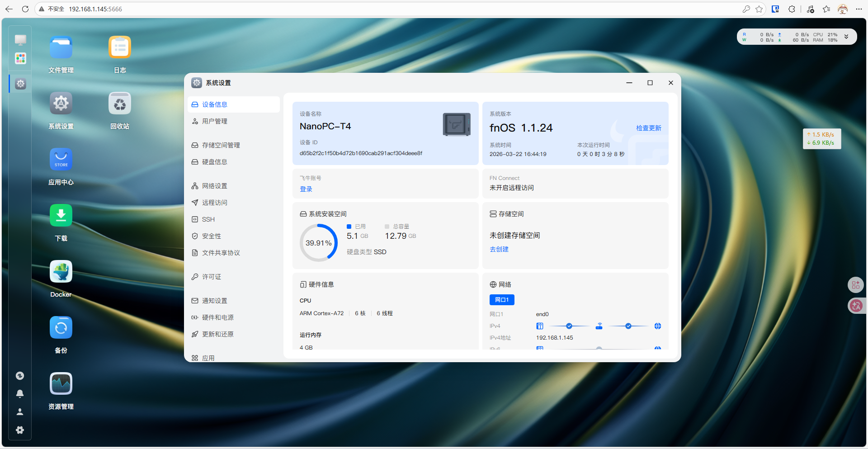The height and width of the screenshot is (449, 868).
Task: Open browser extensions puzzle icon
Action: [x=792, y=9]
